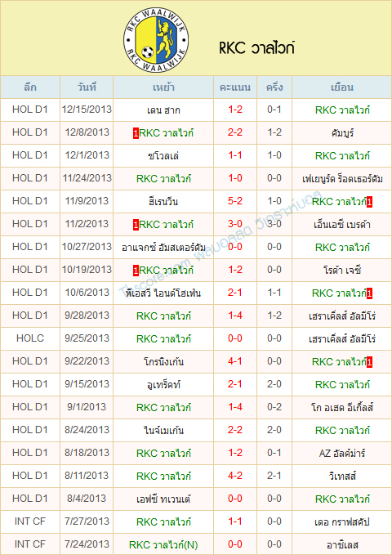
Task: Select away team โรด้า เจซี
Action: pos(342,271)
